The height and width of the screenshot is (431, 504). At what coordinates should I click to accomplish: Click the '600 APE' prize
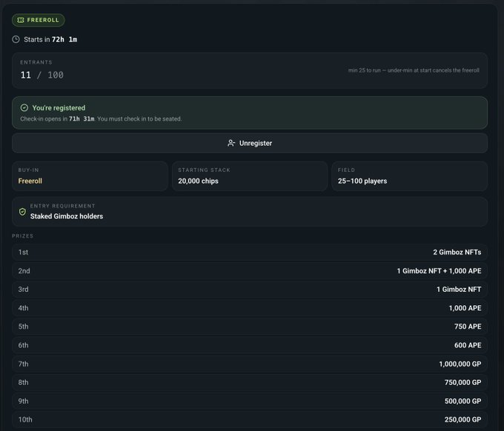pos(468,345)
